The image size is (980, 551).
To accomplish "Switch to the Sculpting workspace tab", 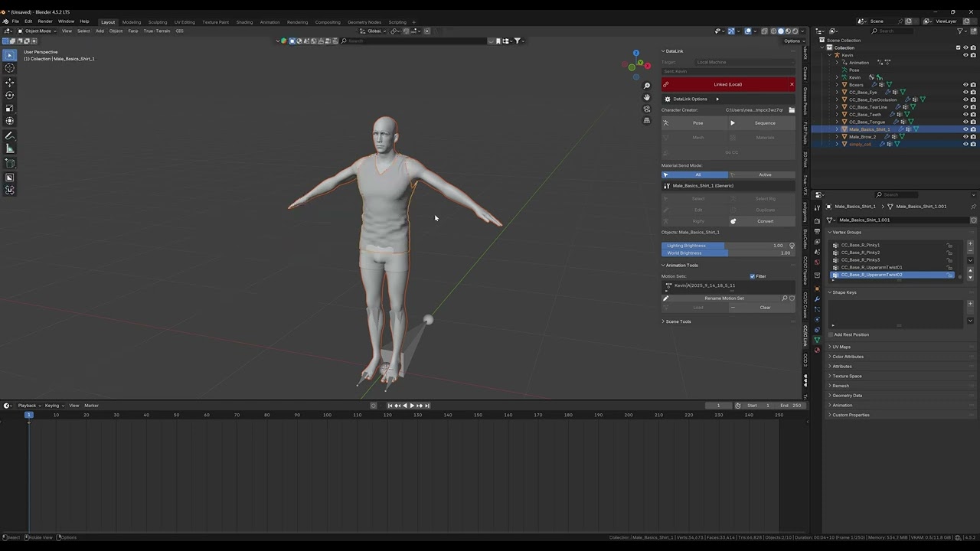I will click(x=157, y=22).
